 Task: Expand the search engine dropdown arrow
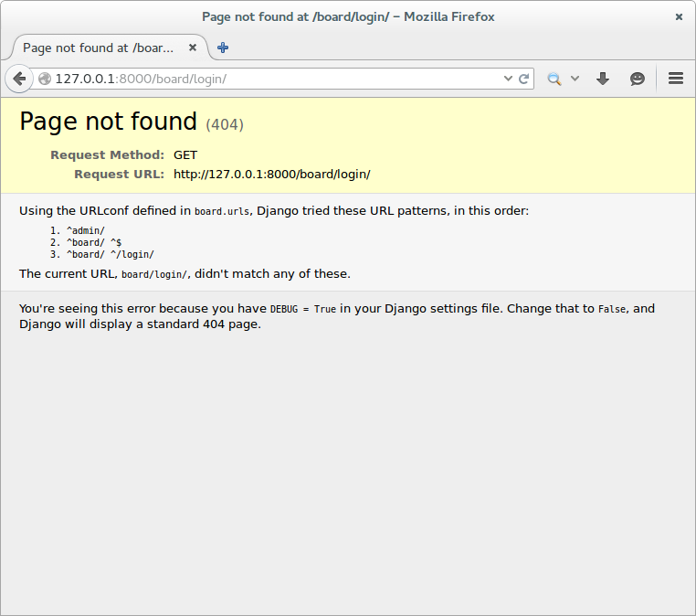575,79
